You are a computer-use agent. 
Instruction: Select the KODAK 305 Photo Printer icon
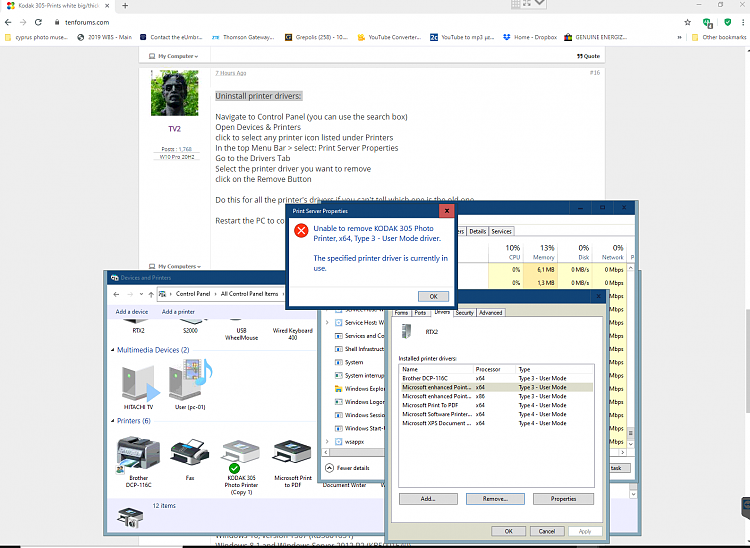pyautogui.click(x=241, y=468)
